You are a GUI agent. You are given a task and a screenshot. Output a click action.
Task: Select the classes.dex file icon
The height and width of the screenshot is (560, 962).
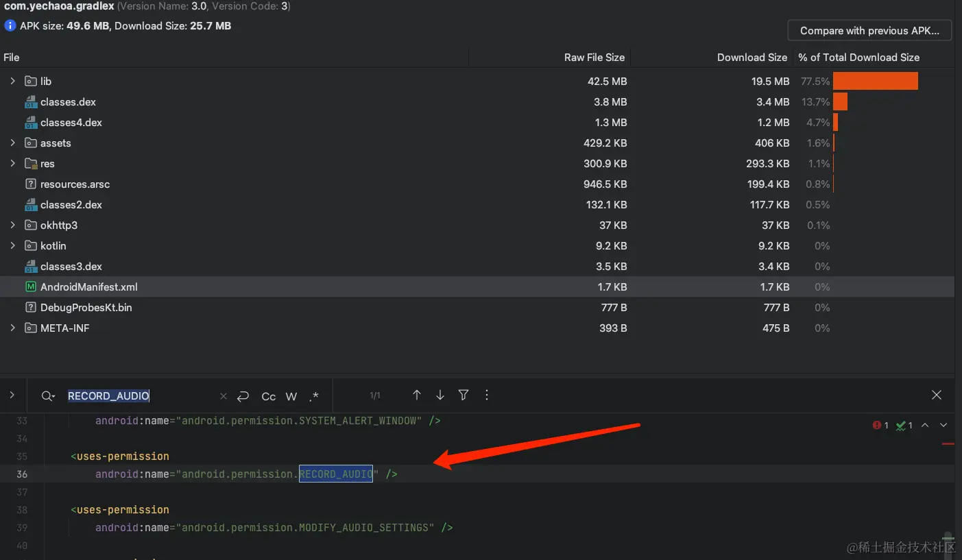click(30, 102)
